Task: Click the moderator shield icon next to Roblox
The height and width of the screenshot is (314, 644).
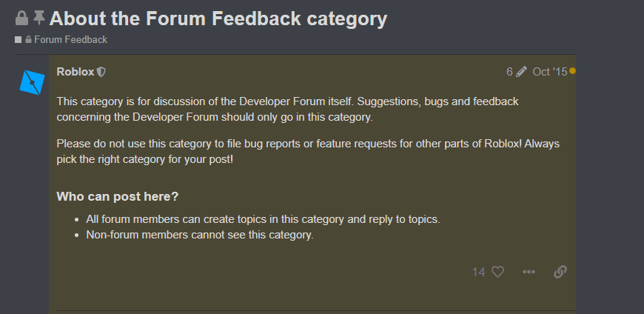Action: coord(101,72)
